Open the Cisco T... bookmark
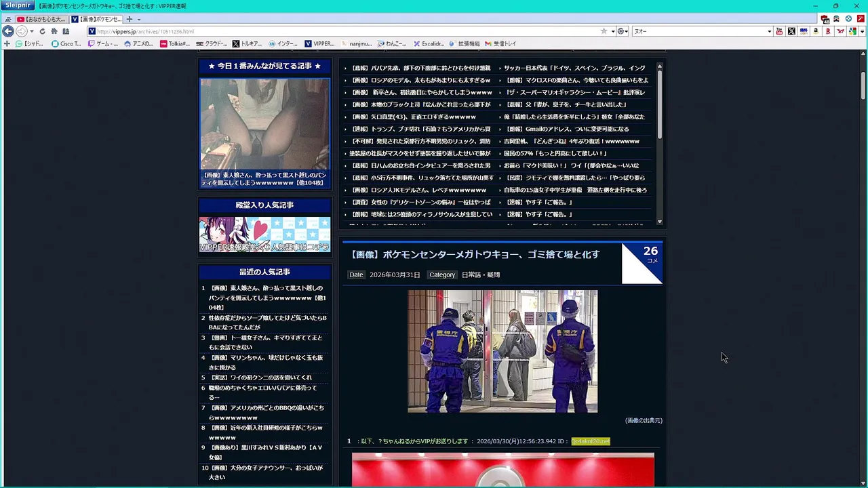Viewport: 868px width, 488px height. point(66,43)
